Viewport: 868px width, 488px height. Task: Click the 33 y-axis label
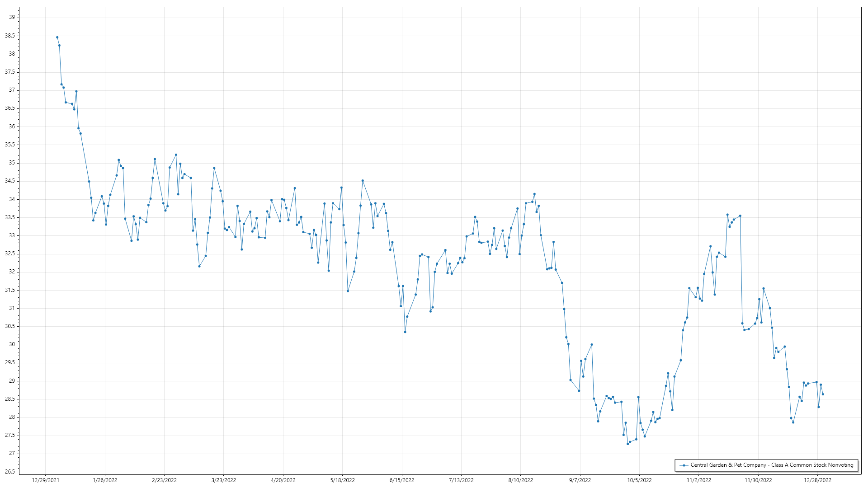click(12, 235)
